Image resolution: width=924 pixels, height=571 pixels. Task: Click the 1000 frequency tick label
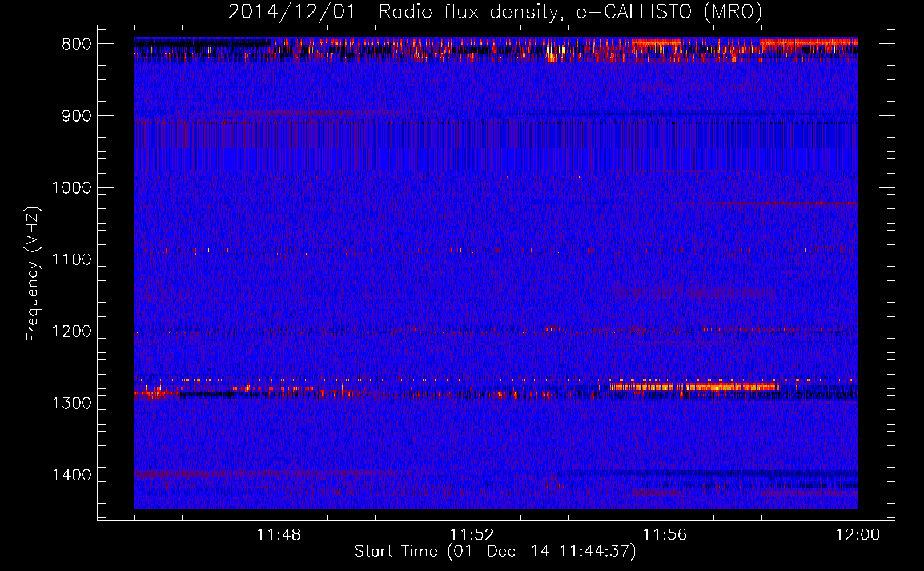72,188
